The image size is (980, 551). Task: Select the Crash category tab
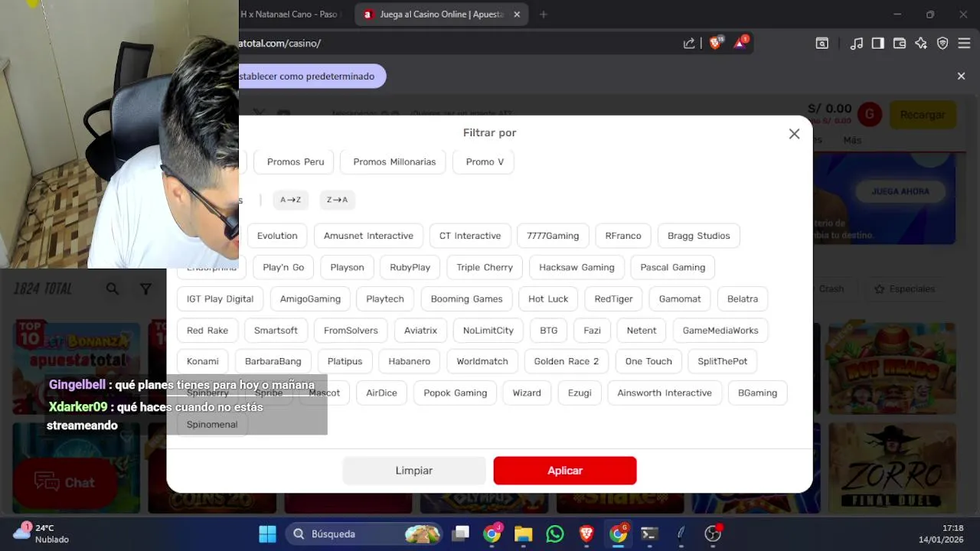pyautogui.click(x=831, y=289)
